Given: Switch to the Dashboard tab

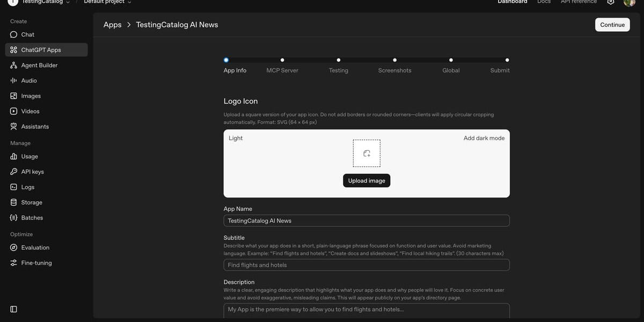Looking at the screenshot, I should pyautogui.click(x=513, y=2).
